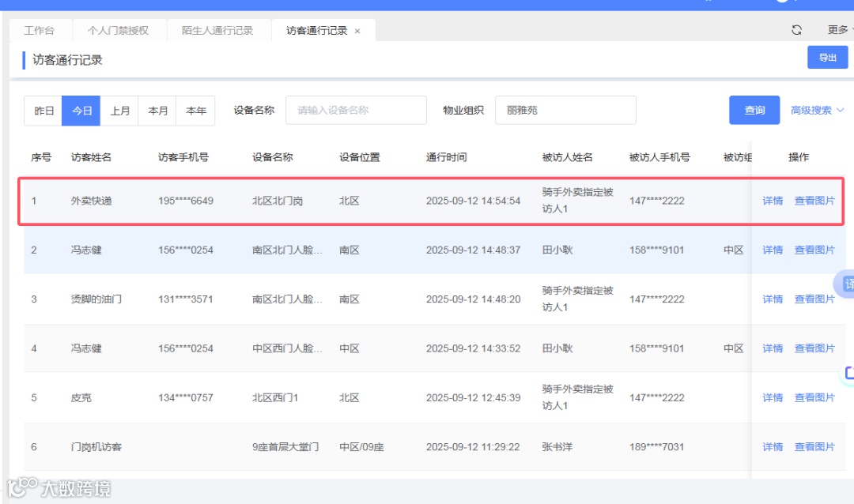Click phone number 134****0757
The height and width of the screenshot is (504, 854).
tap(186, 398)
